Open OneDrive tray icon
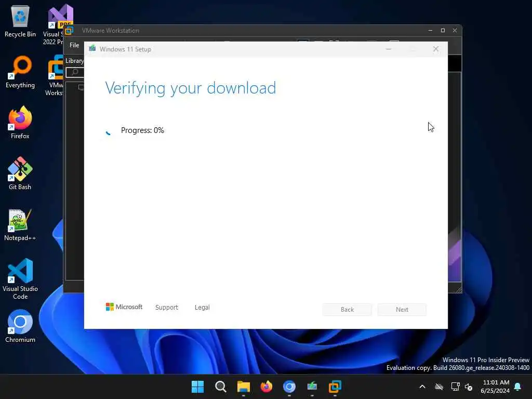 [x=439, y=387]
